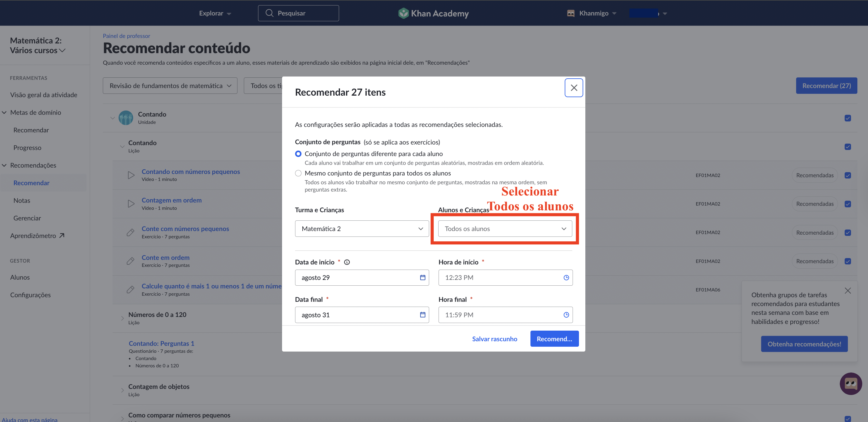Click play icon for Contagem em ordem
This screenshot has height=422, width=868.
pos(131,204)
